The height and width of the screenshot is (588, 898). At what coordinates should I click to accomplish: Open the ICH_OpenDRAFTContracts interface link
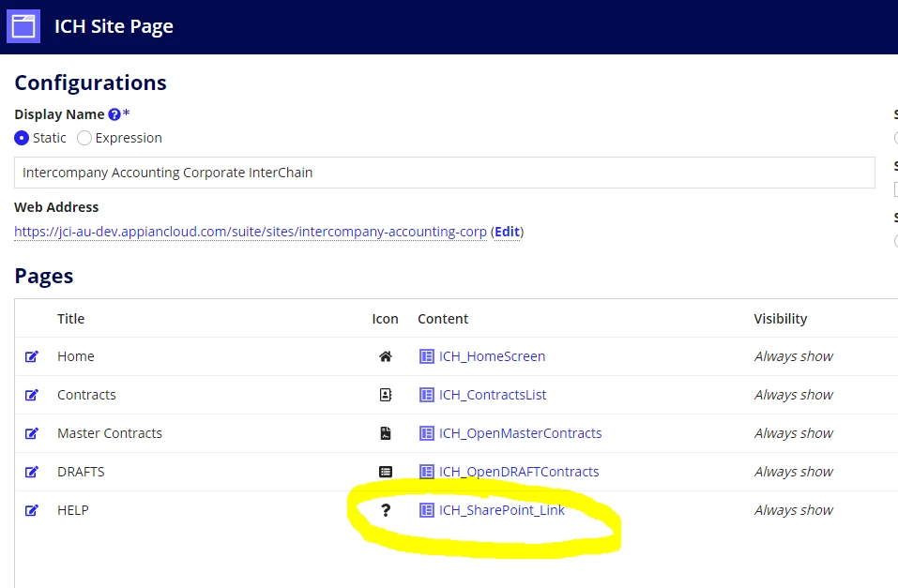(x=519, y=472)
